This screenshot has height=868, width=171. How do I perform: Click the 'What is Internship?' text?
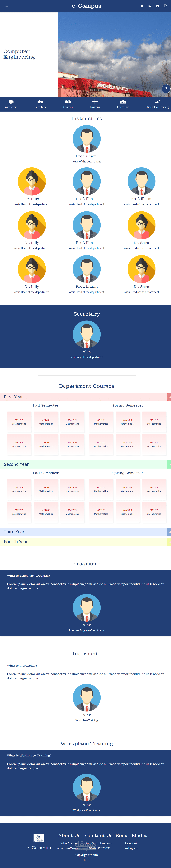coord(22,665)
